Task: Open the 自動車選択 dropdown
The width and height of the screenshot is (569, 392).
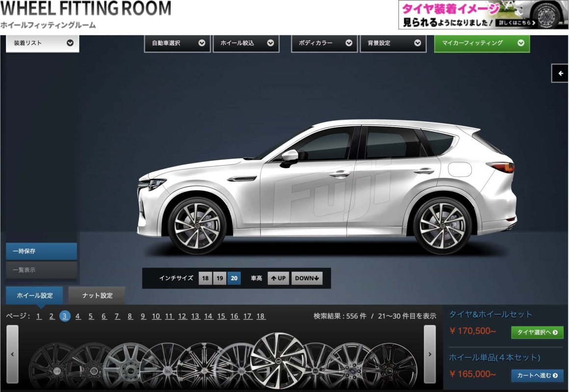Action: (x=177, y=43)
